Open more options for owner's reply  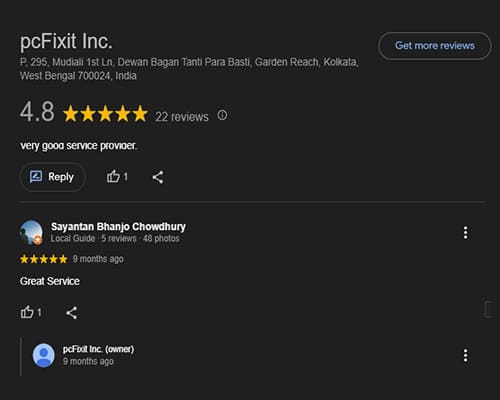[x=465, y=355]
